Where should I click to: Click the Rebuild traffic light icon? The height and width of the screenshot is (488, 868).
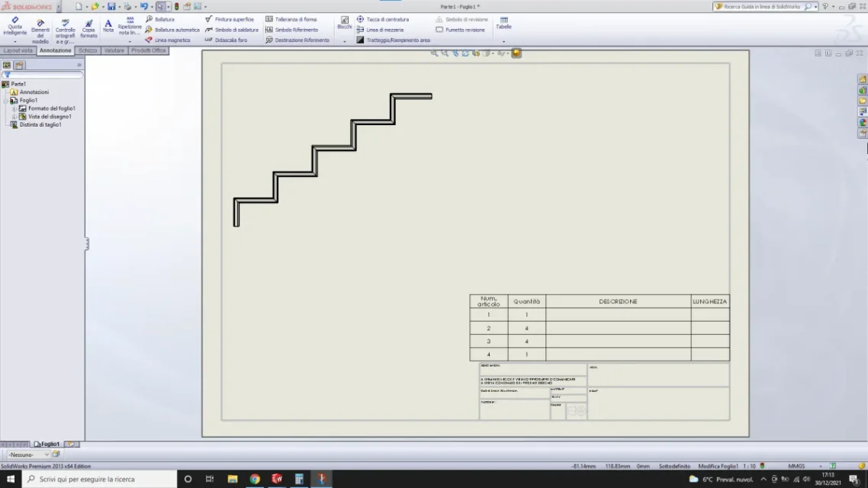(x=177, y=7)
